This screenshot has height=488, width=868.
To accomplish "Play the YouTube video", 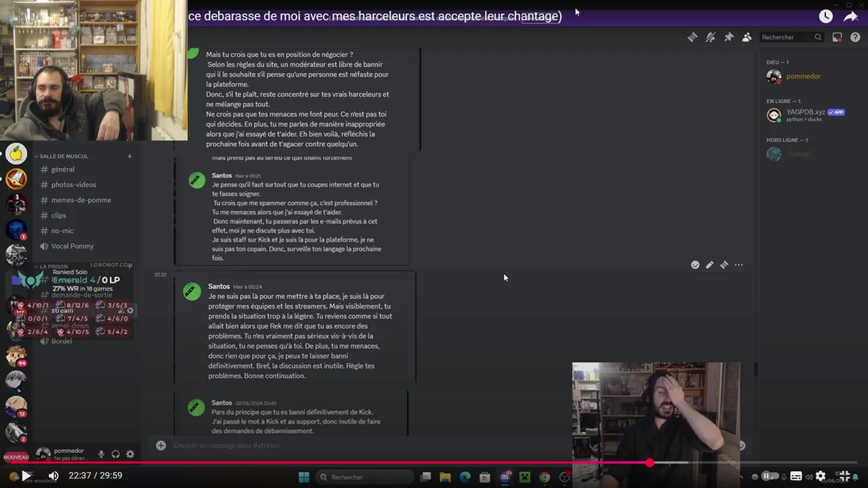I will [x=25, y=476].
